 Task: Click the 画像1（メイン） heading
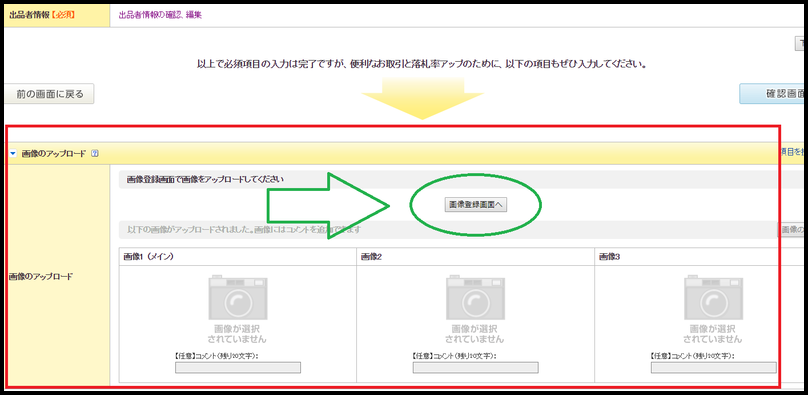[x=148, y=256]
